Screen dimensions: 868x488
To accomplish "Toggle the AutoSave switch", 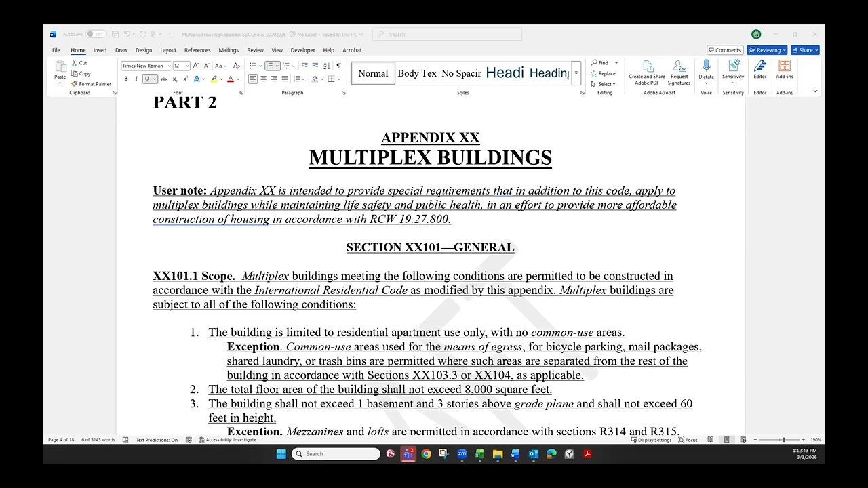I will (96, 34).
